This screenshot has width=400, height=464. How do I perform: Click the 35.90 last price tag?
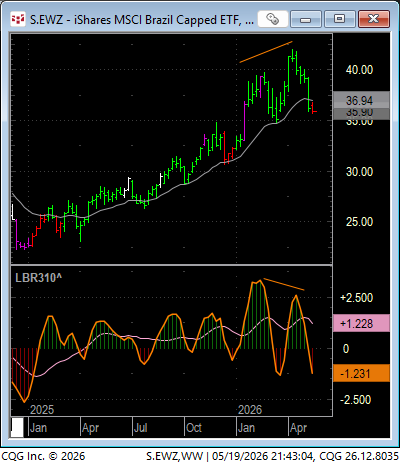(361, 113)
